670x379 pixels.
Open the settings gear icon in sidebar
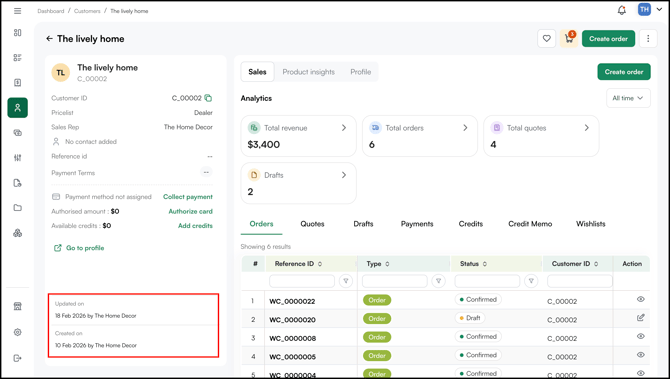[x=18, y=332]
